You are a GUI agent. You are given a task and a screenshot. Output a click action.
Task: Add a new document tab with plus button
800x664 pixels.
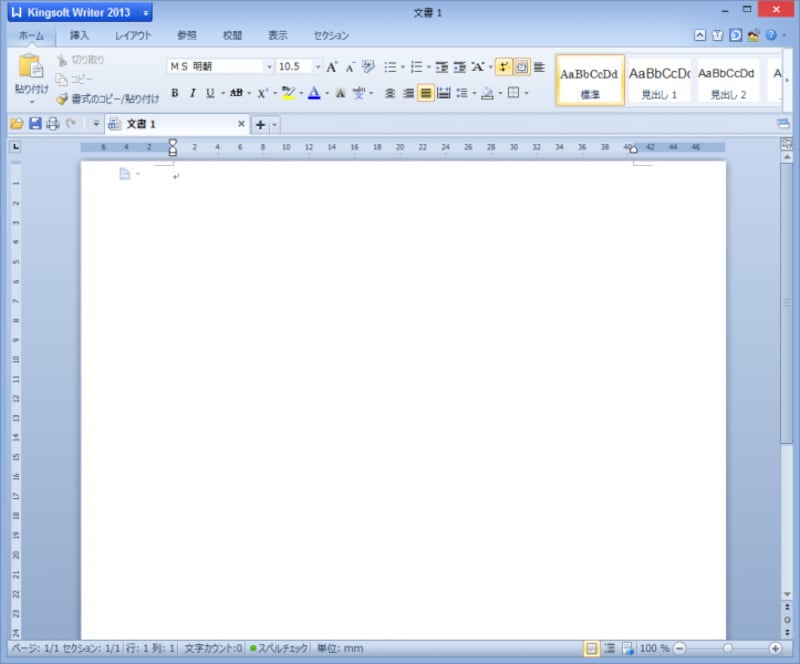coord(260,125)
